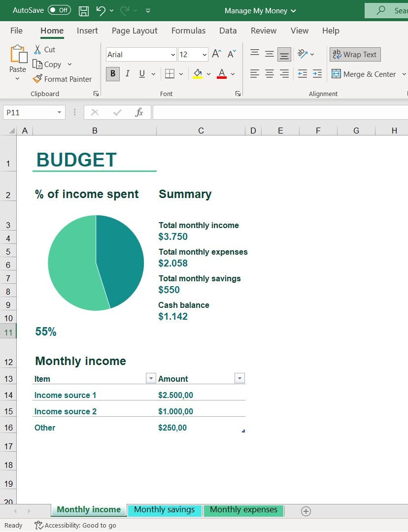Toggle Underline formatting
408x532 pixels.
tap(142, 73)
